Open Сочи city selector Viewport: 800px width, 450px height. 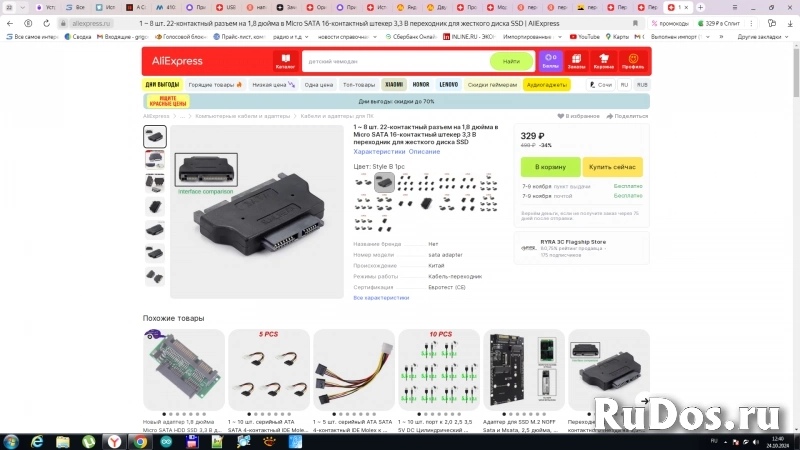pyautogui.click(x=601, y=85)
